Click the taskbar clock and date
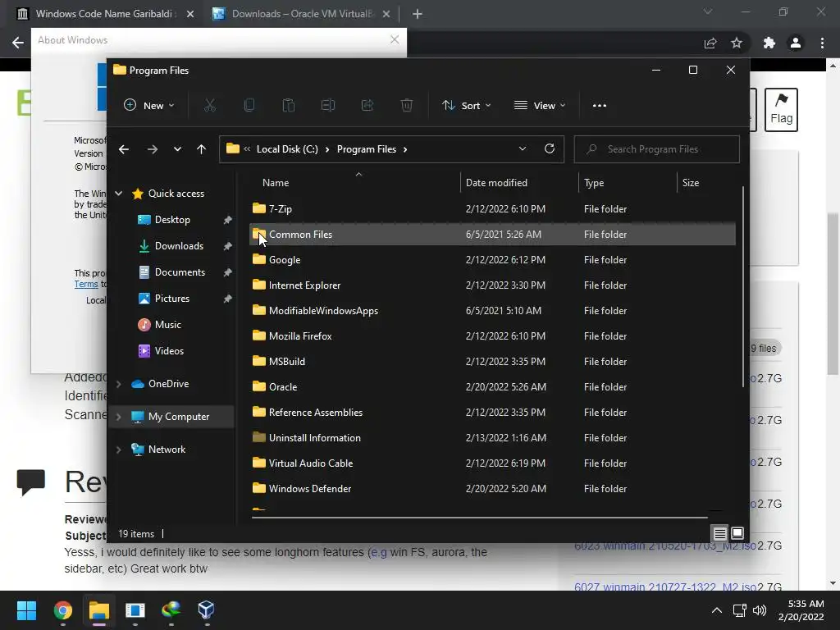Viewport: 840px width, 630px height. [x=801, y=610]
